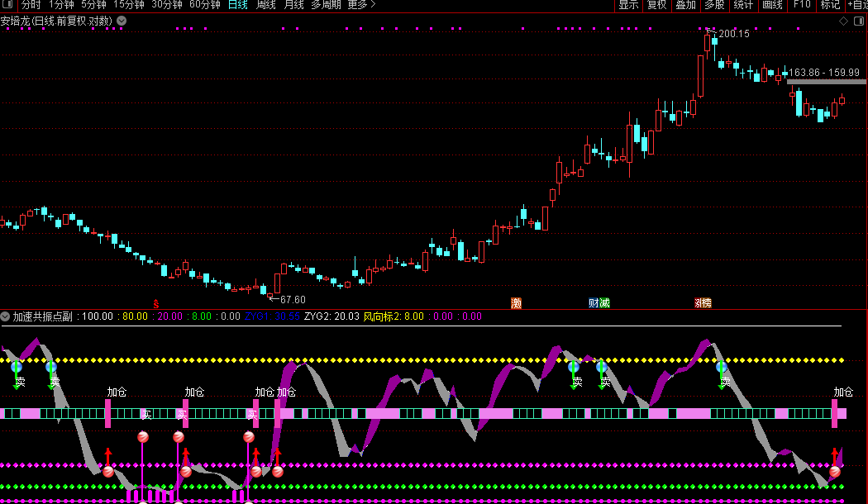Click the red dollar marker below the chart
868x504 pixels.
[155, 303]
